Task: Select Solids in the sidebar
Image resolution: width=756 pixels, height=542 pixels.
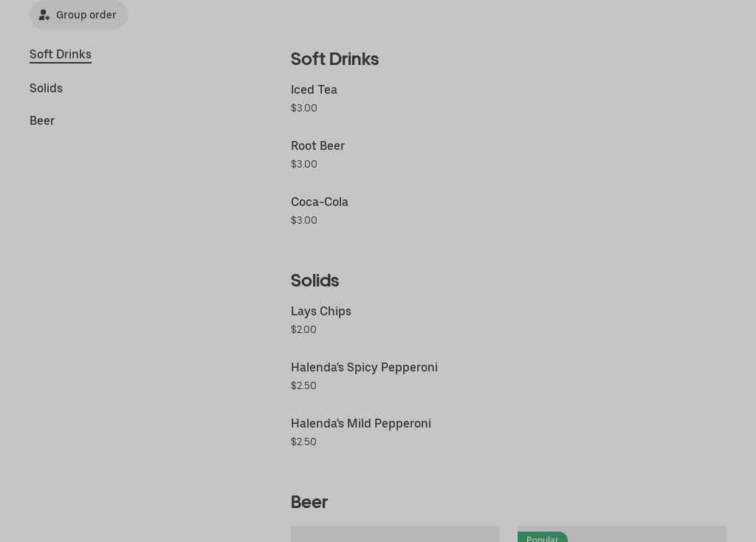Action: 46,88
